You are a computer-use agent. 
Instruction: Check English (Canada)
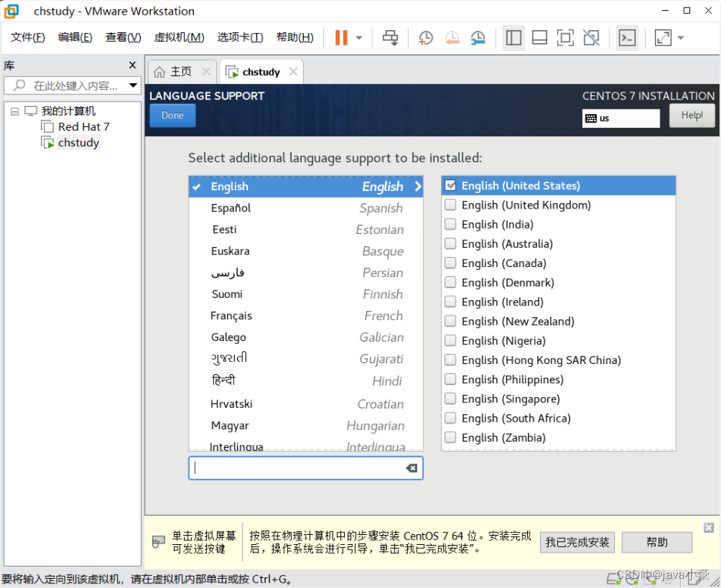point(451,262)
